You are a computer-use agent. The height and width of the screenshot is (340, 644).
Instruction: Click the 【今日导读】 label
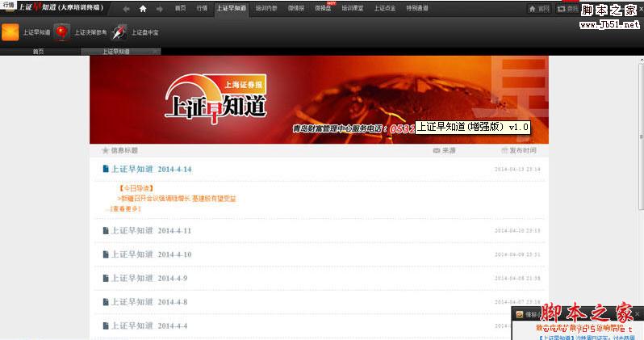[136, 188]
